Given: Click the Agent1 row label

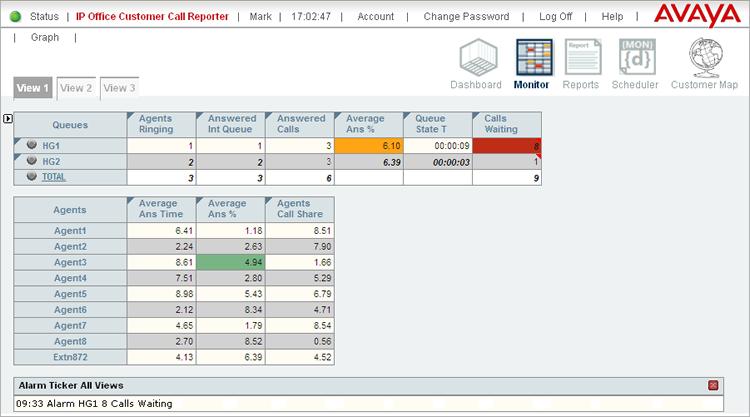Looking at the screenshot, I should [70, 231].
